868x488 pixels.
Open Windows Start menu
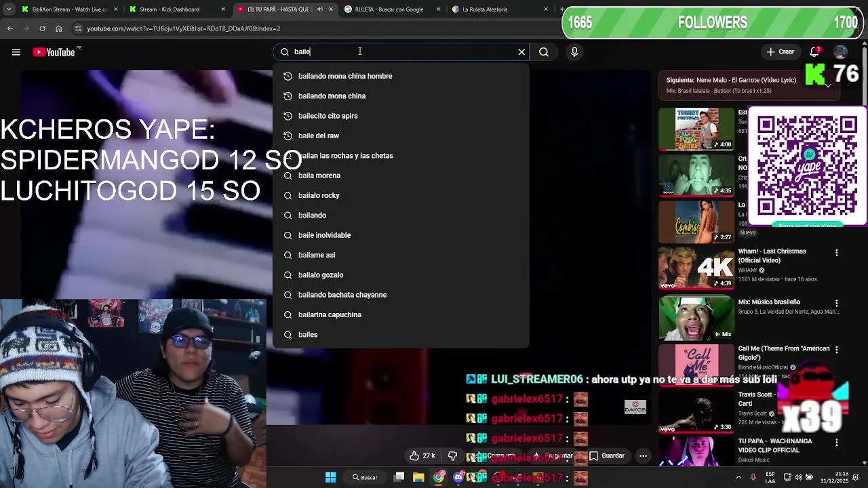(x=330, y=478)
